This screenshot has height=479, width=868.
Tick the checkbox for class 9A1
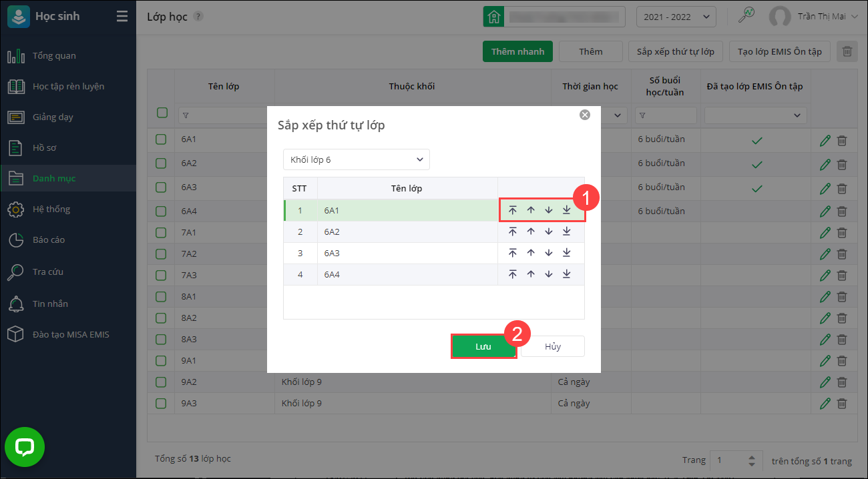coord(161,361)
